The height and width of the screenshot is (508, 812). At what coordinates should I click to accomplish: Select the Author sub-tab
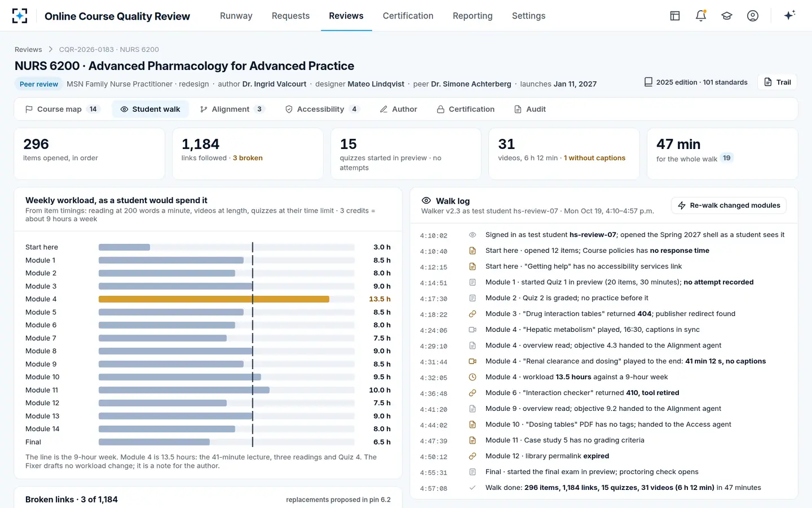(x=399, y=109)
